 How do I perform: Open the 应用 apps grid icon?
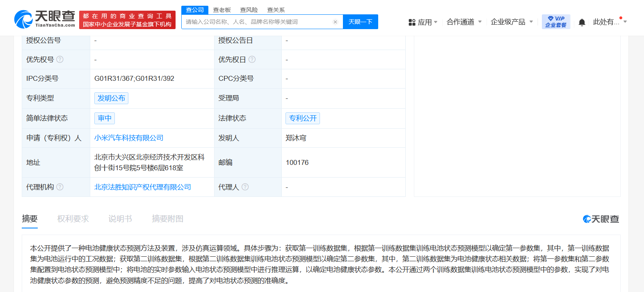coord(412,22)
